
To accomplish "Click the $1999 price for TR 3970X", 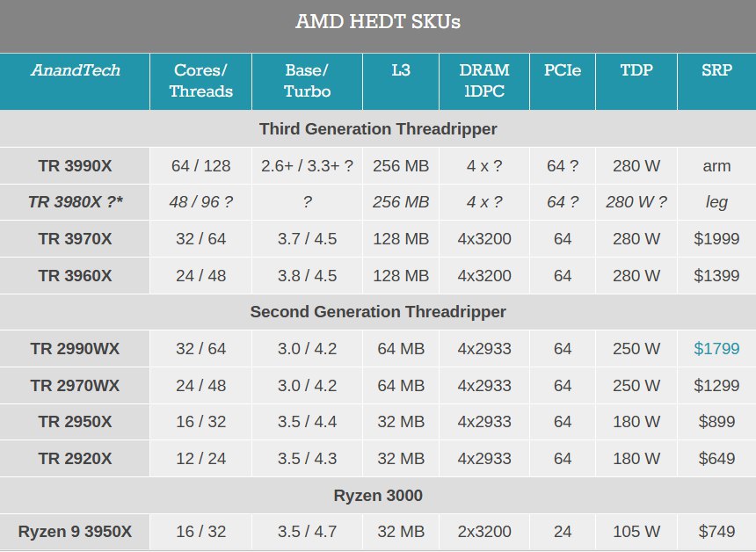I will click(x=716, y=238).
